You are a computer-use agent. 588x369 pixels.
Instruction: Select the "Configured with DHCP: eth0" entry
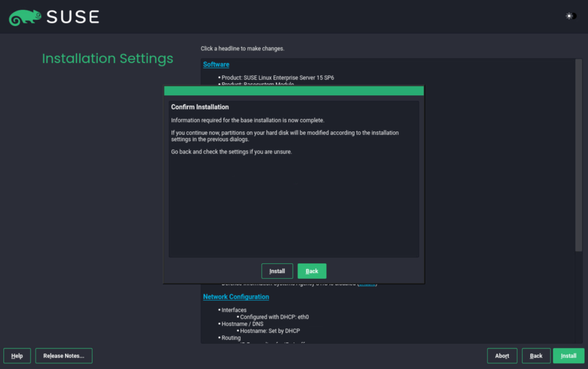tap(274, 317)
